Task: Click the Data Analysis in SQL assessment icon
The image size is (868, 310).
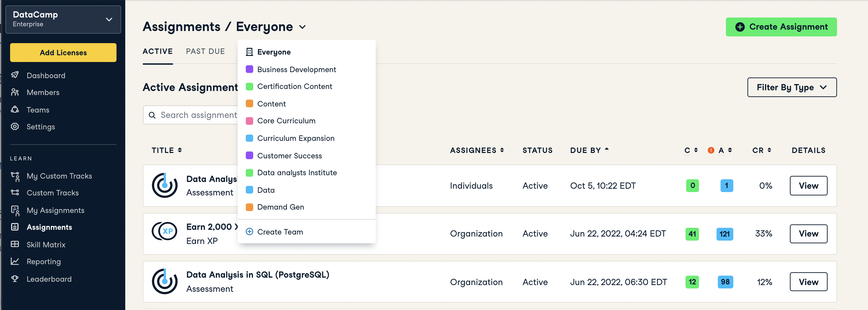Action: pyautogui.click(x=164, y=281)
